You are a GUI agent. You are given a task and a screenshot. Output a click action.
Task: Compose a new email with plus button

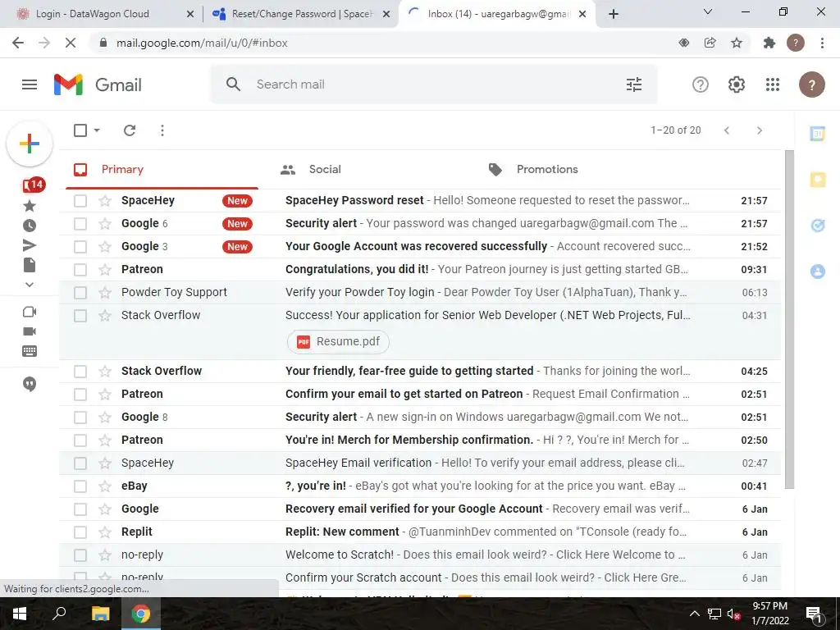[x=30, y=144]
